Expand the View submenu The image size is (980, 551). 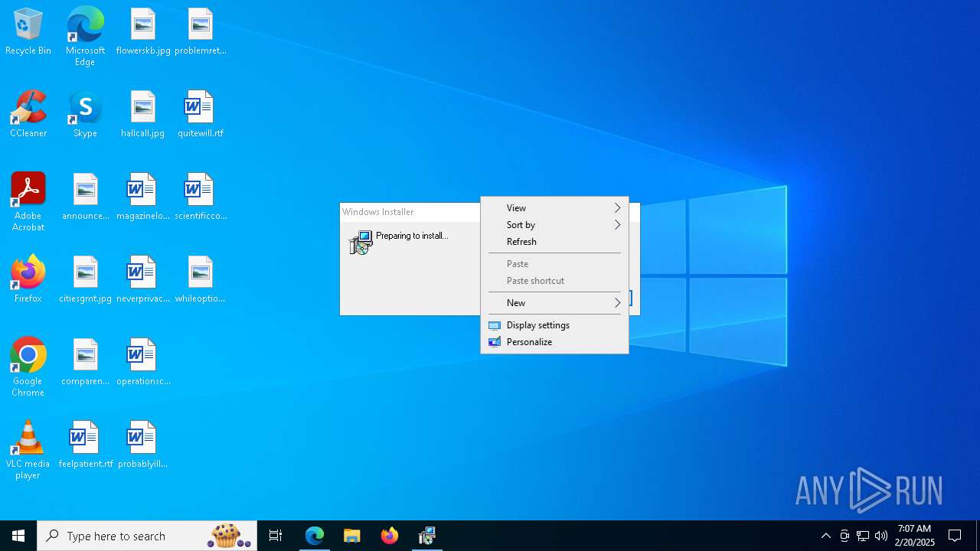coord(554,208)
